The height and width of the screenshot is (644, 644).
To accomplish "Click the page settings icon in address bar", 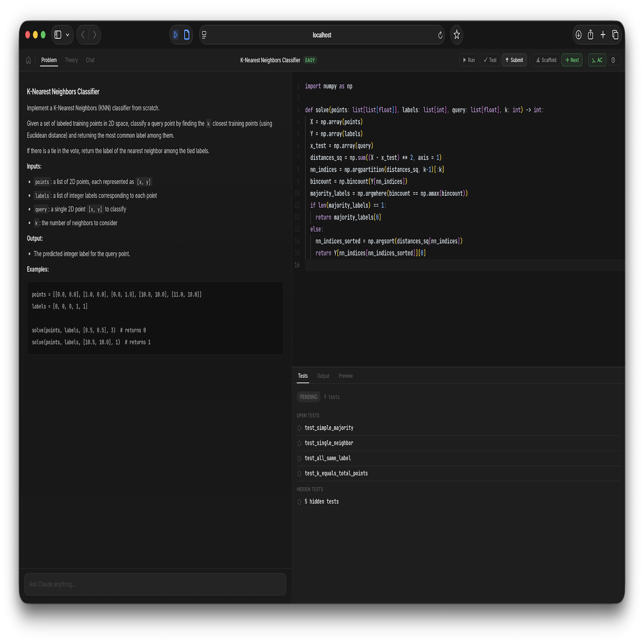I will tap(204, 35).
